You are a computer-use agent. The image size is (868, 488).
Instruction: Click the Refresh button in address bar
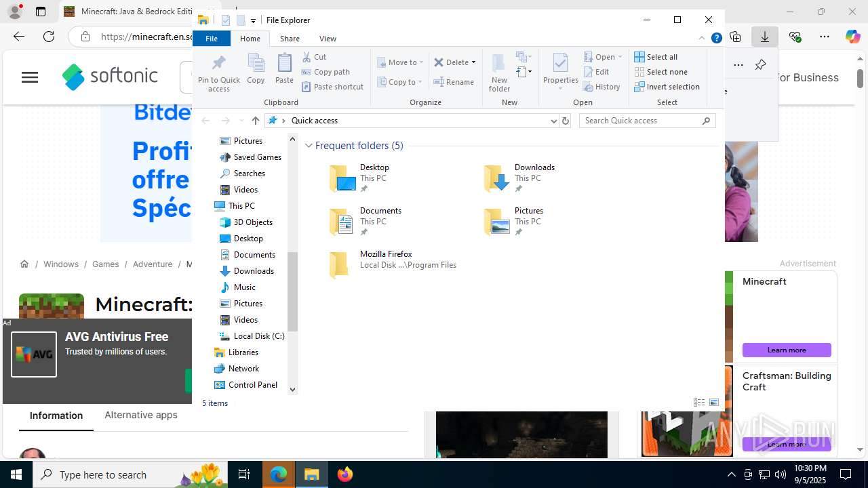click(566, 121)
